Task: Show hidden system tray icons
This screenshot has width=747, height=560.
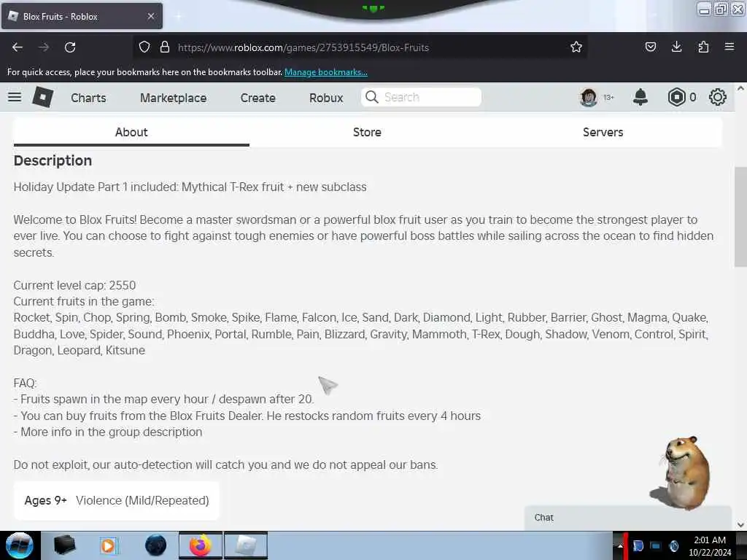Action: point(620,546)
